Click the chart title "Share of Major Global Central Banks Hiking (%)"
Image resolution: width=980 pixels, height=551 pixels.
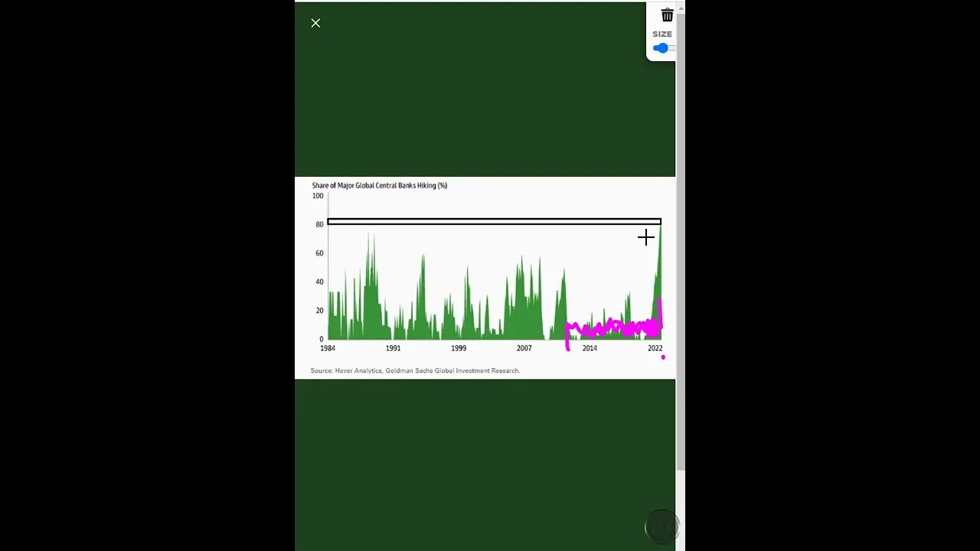tap(380, 185)
